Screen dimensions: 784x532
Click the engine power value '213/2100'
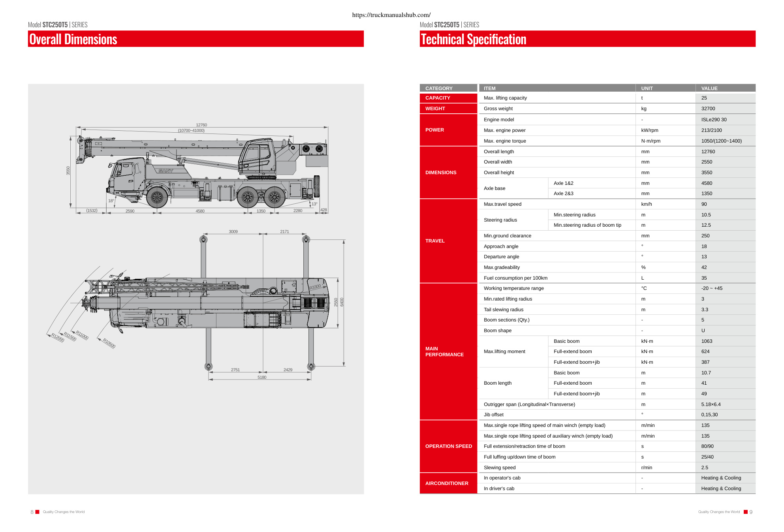pyautogui.click(x=711, y=130)
